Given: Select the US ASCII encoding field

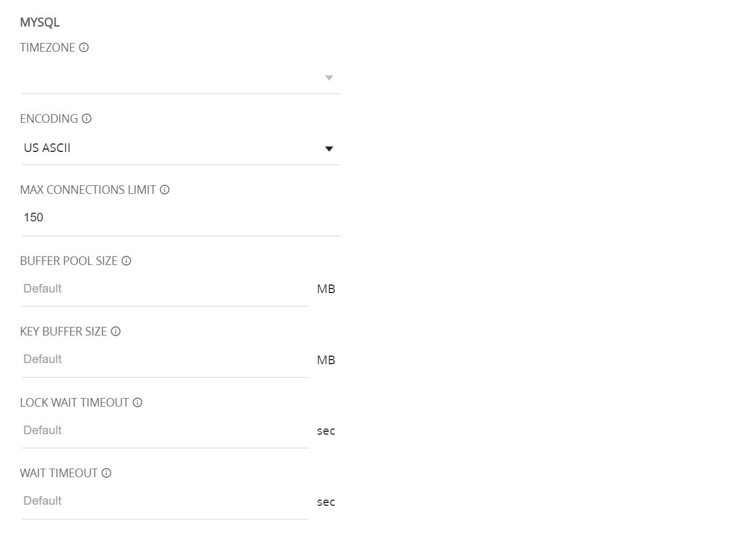Looking at the screenshot, I should tap(181, 149).
